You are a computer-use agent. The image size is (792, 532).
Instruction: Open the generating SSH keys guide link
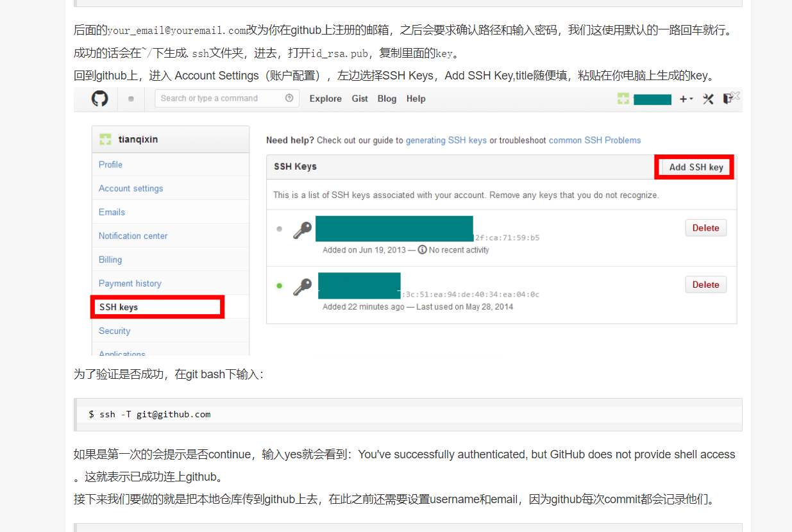[x=446, y=140]
